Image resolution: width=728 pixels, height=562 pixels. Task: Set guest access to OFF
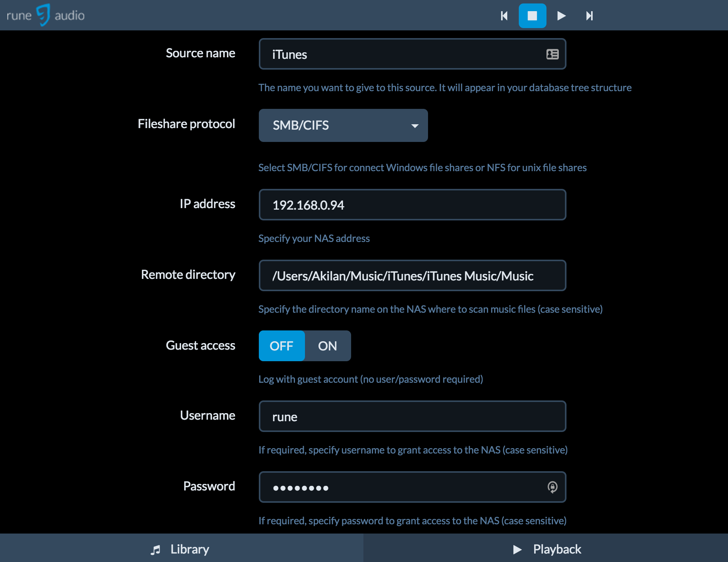pos(282,346)
